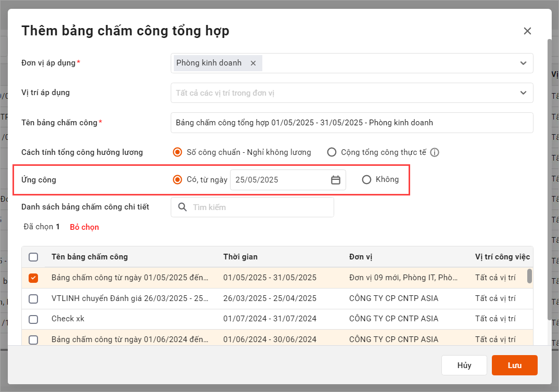Tick the VTLINH chuyển Đánh giá row checkbox
The image size is (559, 392).
point(33,299)
